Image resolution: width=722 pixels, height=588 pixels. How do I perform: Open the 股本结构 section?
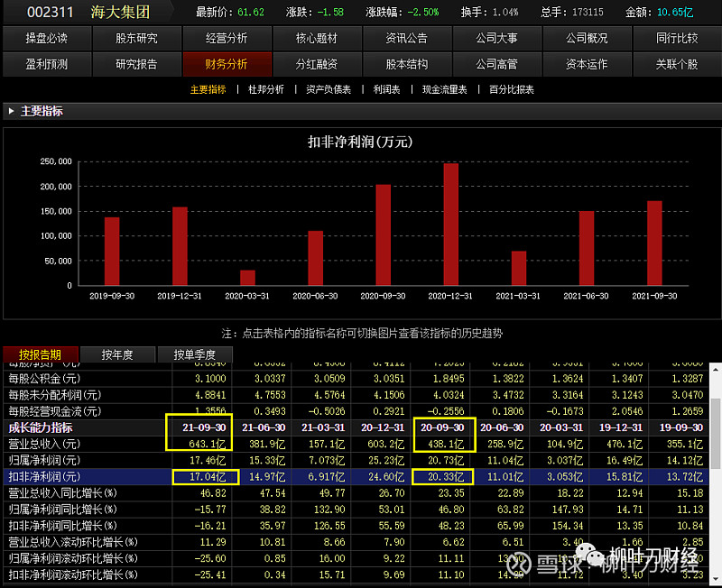click(x=407, y=64)
